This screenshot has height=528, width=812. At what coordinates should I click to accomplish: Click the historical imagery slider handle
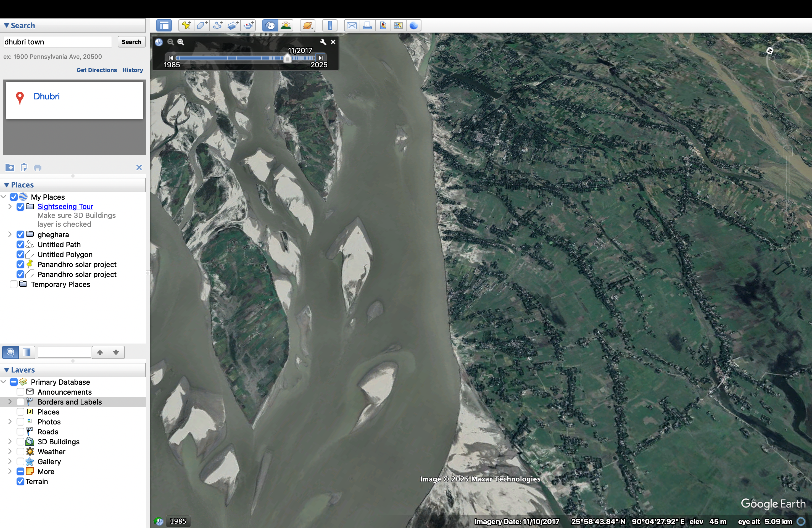(287, 59)
